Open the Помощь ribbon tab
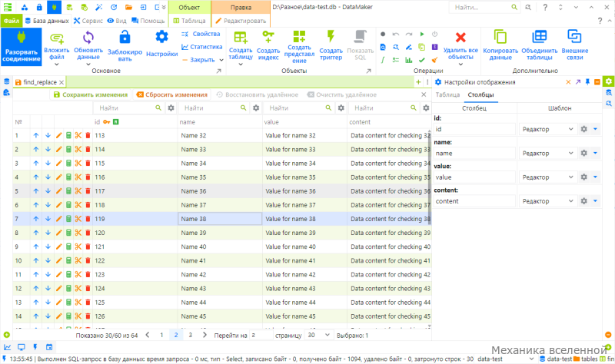Viewport: 615px width, 364px height. [148, 21]
